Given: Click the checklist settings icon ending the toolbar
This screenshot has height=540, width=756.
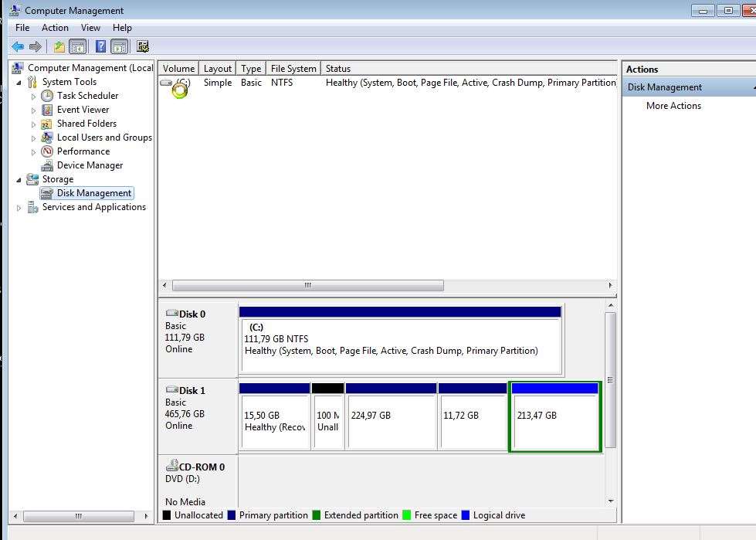Looking at the screenshot, I should coord(143,46).
